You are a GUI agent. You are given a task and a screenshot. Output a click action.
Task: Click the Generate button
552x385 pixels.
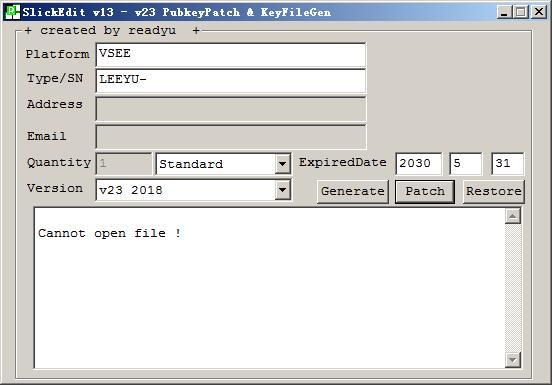point(353,191)
